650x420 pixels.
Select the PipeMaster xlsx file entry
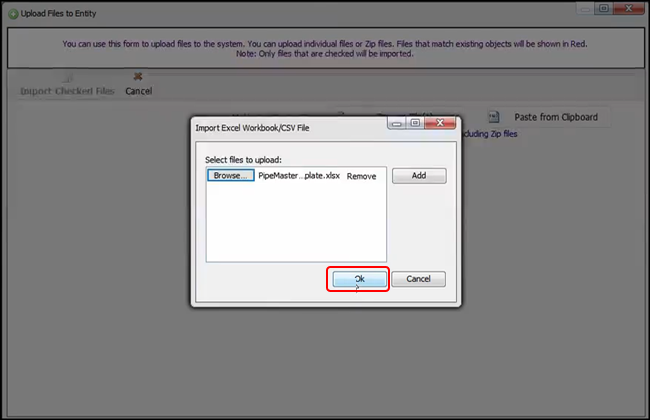click(x=299, y=176)
